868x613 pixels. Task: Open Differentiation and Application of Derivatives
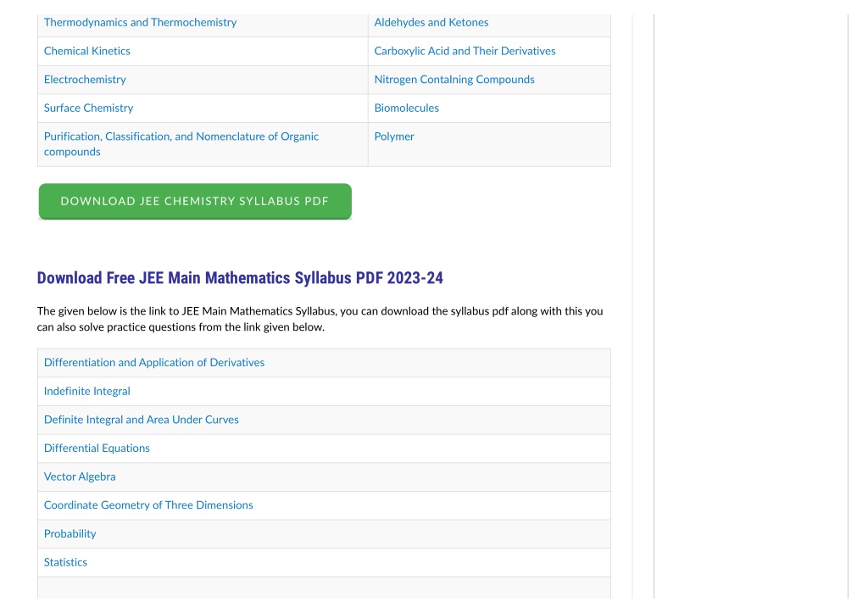pos(154,363)
